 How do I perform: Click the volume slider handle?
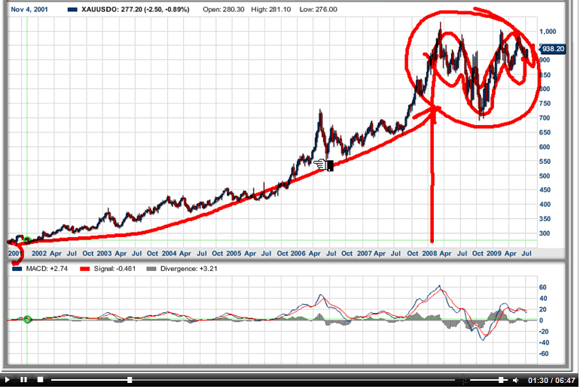pyautogui.click(x=501, y=380)
